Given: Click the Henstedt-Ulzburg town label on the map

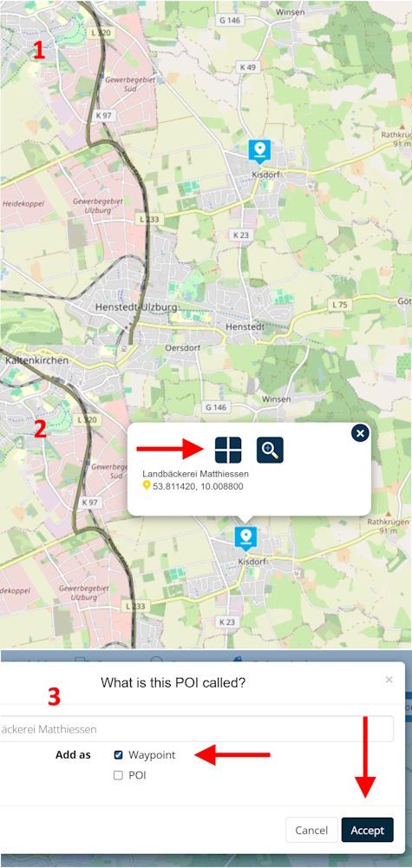Looking at the screenshot, I should 136,306.
